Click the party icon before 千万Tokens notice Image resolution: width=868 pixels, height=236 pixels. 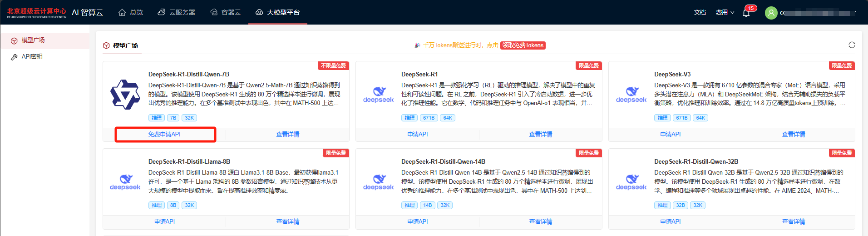[417, 45]
